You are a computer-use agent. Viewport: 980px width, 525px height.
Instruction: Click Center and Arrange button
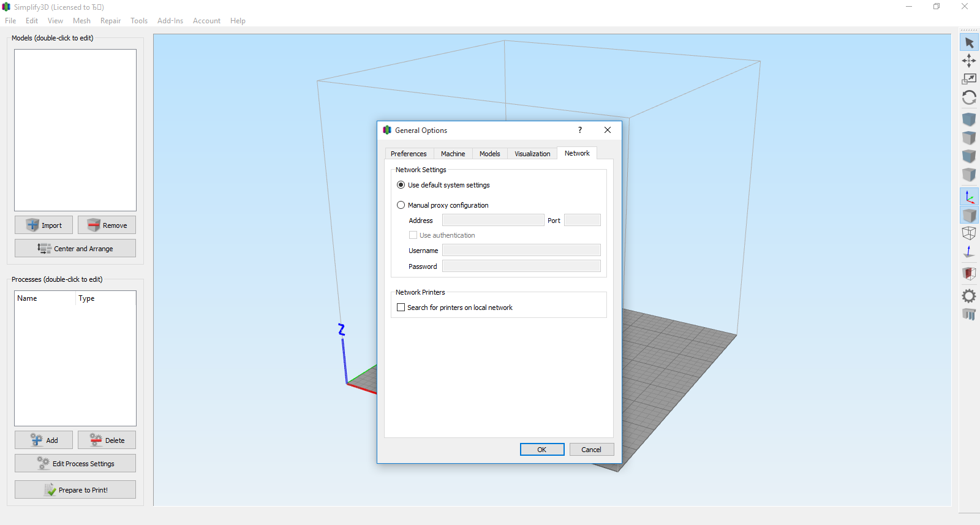coord(75,248)
